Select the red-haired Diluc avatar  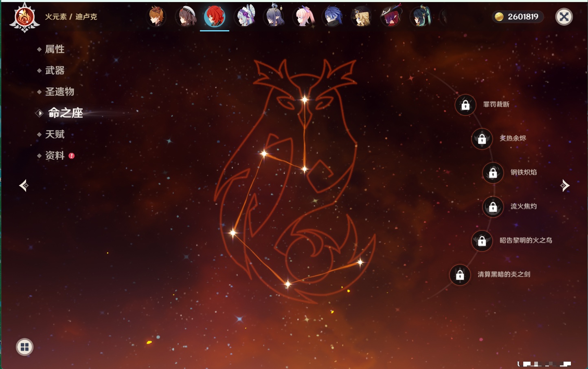[x=215, y=17]
